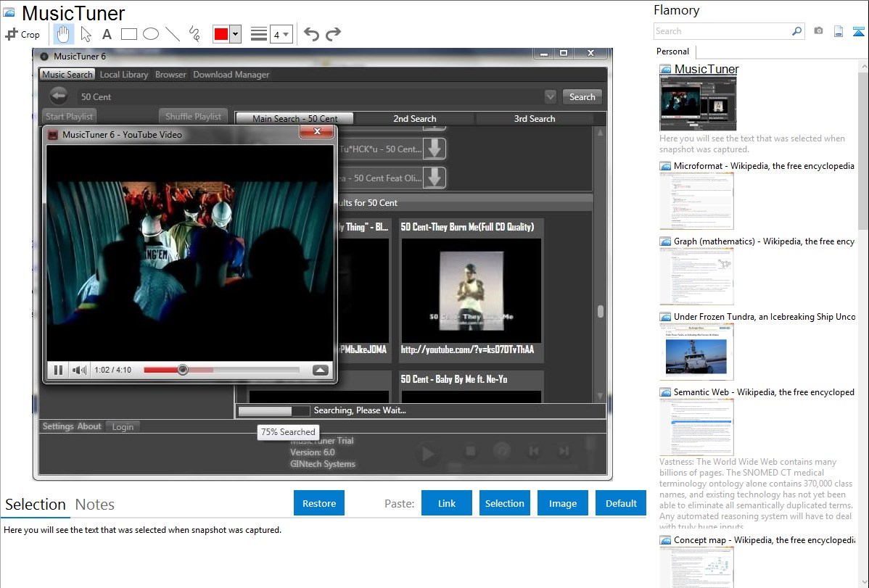Image resolution: width=869 pixels, height=588 pixels.
Task: Open the Under Frozen Tundra snapshot thumbnail
Action: (x=696, y=352)
